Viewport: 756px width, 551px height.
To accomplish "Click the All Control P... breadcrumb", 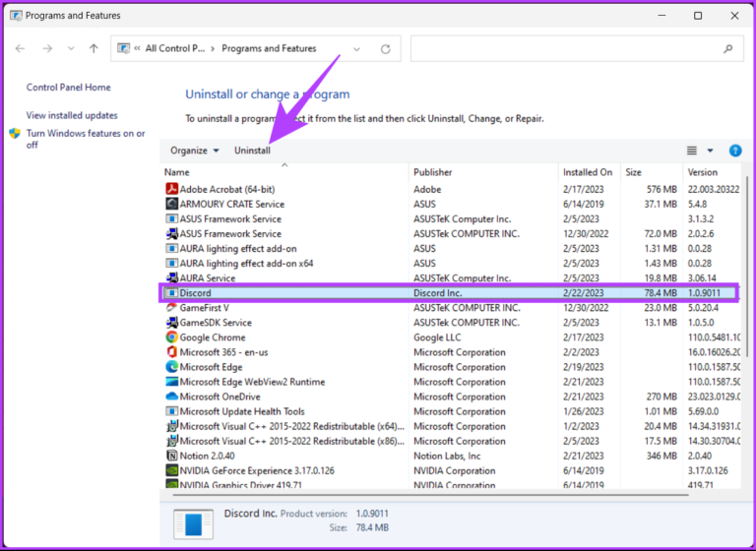I will tap(175, 48).
